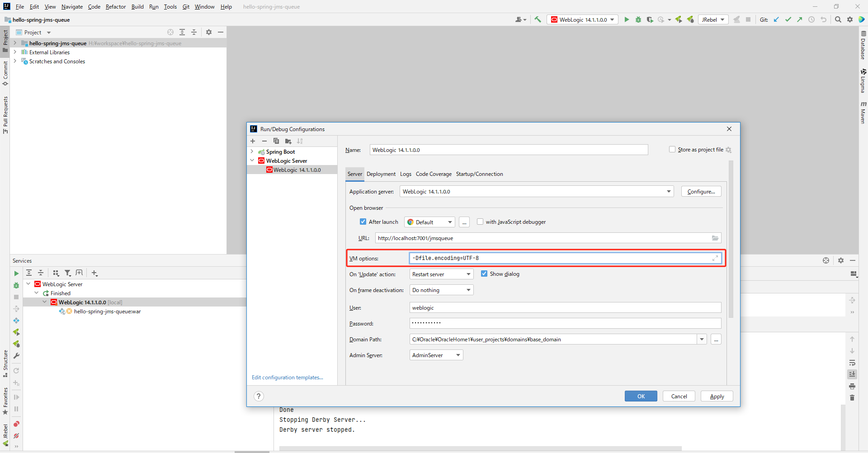Switch to Deployment tab

pos(381,174)
